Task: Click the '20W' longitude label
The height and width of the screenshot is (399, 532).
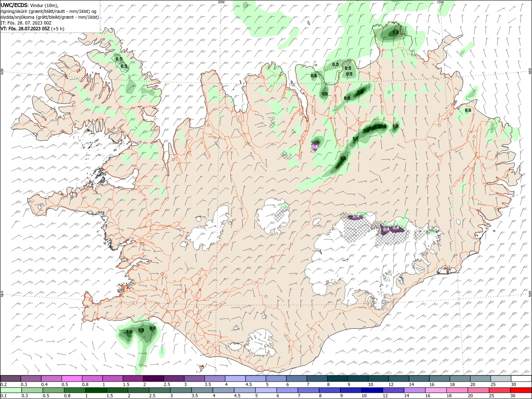Action: [x=221, y=2]
